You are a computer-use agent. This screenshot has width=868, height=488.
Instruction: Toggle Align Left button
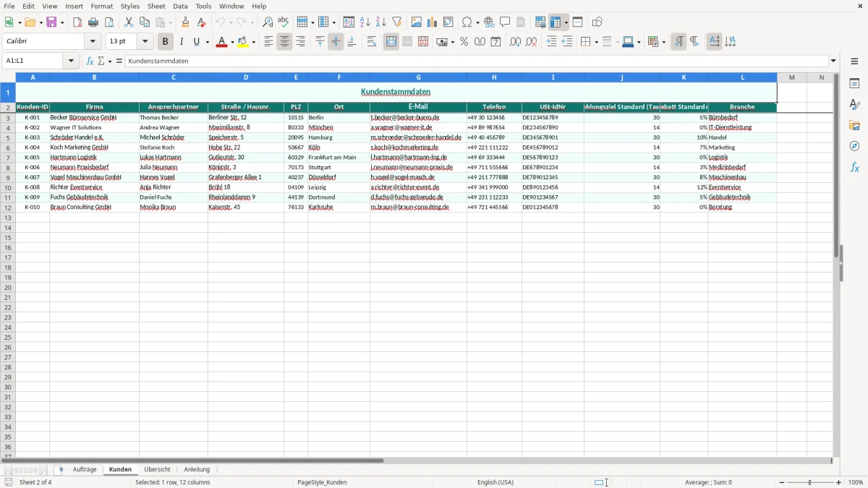268,42
